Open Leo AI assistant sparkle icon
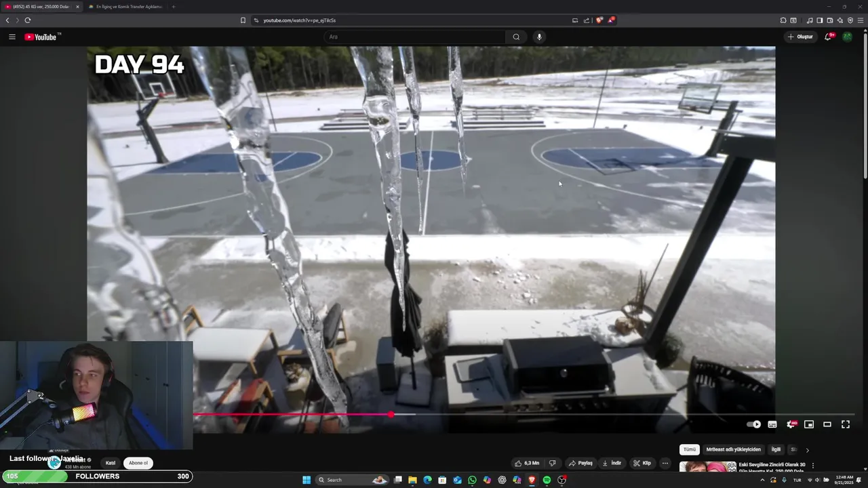This screenshot has height=488, width=868. (x=840, y=20)
